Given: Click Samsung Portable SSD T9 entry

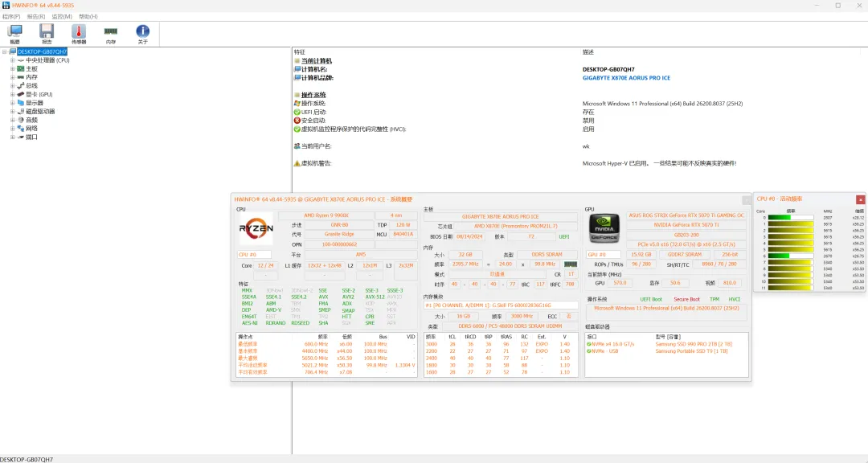Looking at the screenshot, I should click(692, 351).
